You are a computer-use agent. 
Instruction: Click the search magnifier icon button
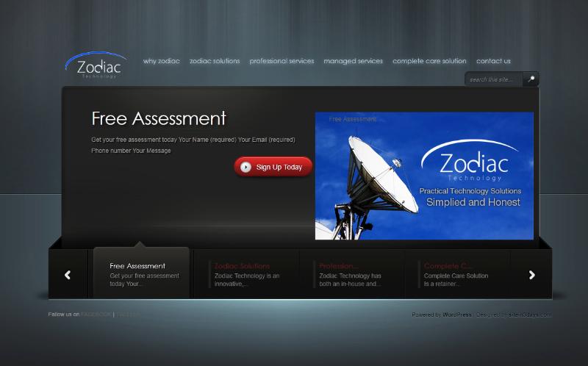click(x=531, y=79)
